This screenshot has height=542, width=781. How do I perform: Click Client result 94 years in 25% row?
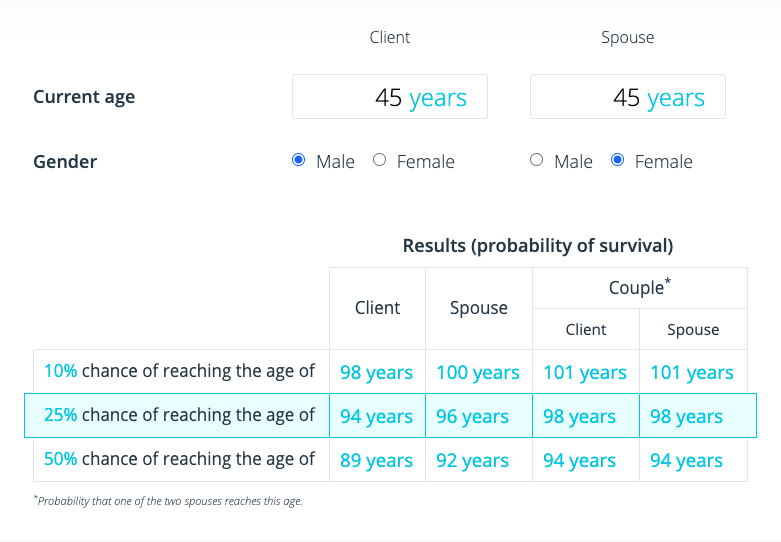pos(376,417)
